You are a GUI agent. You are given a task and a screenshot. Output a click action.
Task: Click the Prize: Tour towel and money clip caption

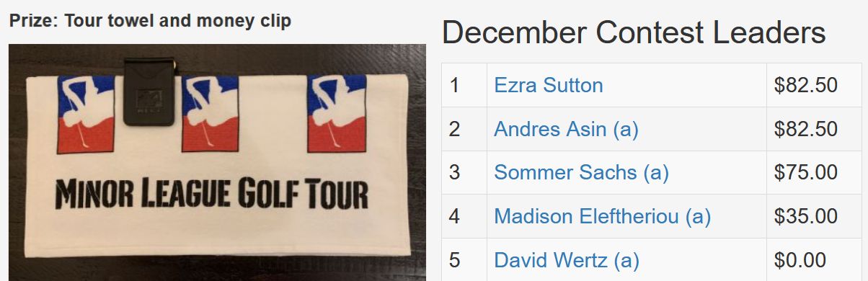[150, 21]
